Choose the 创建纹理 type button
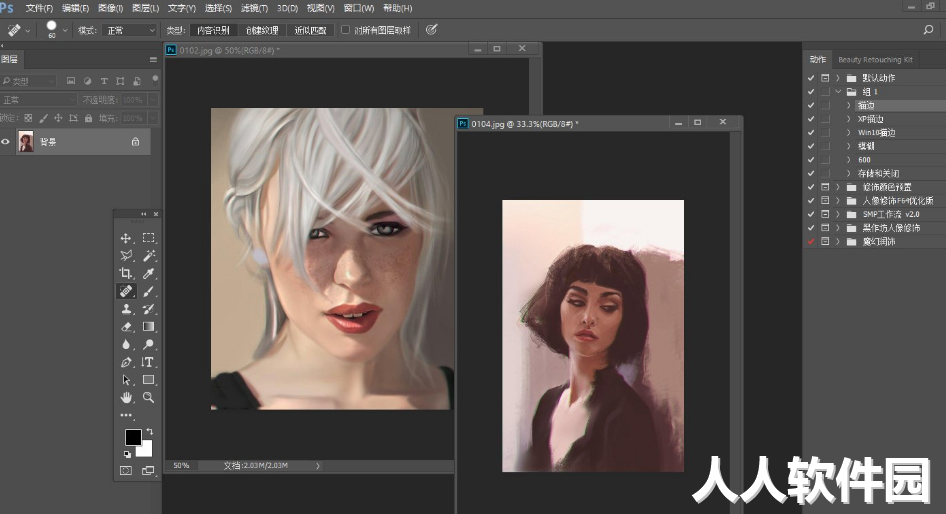 262,30
